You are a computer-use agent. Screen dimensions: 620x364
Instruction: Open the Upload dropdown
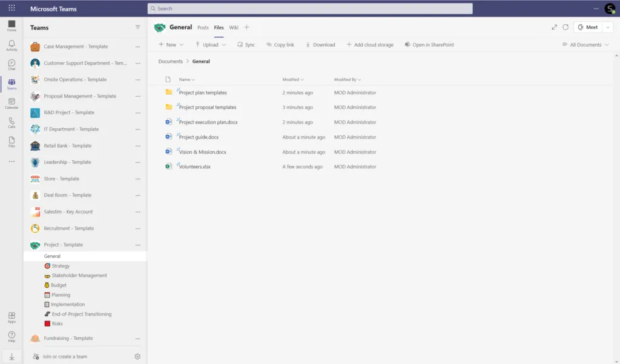point(211,45)
